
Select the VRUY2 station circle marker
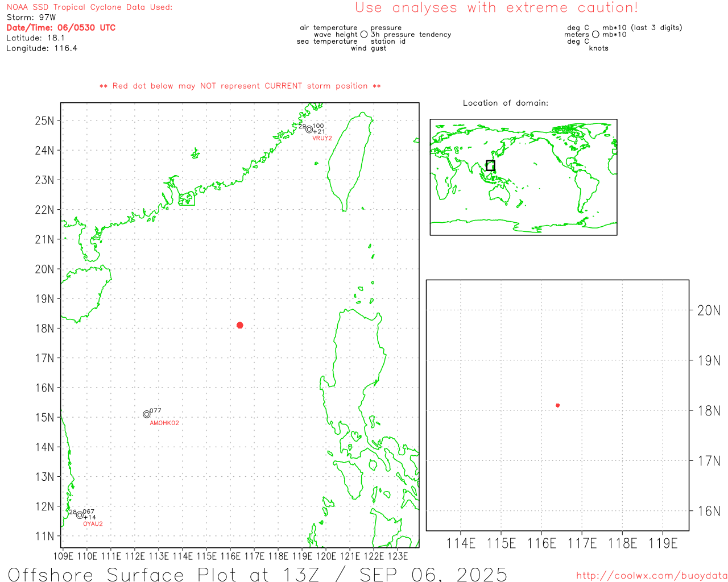pos(309,130)
